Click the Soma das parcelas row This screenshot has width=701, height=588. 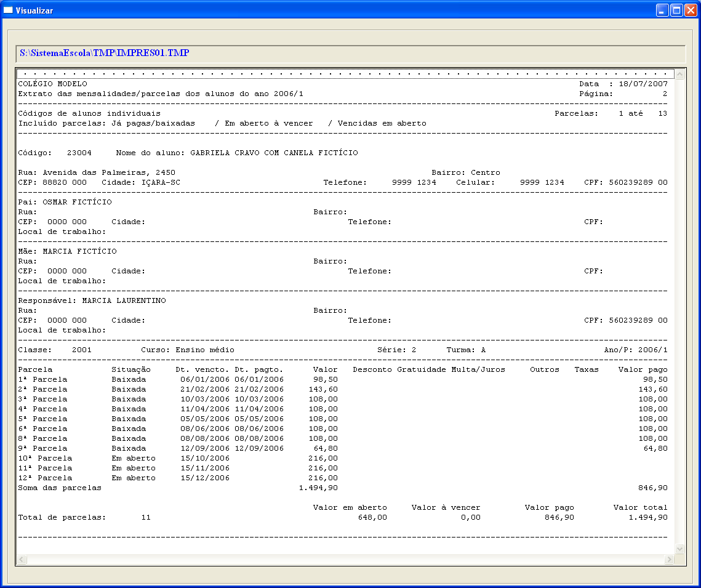coord(60,488)
